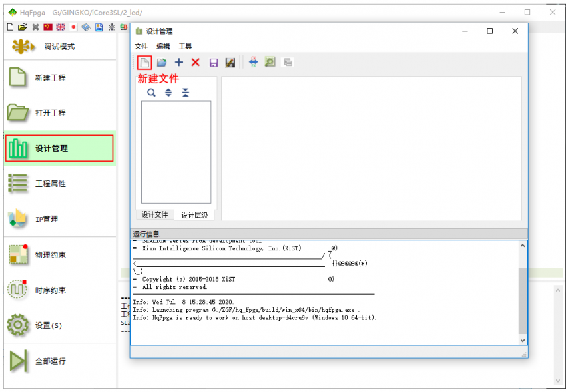The image size is (566, 392).
Task: Click the New File (新建文件) toolbar icon
Action: [144, 63]
